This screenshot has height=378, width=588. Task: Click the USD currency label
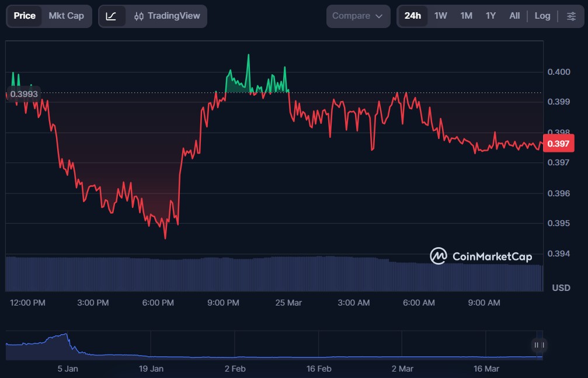pos(561,287)
